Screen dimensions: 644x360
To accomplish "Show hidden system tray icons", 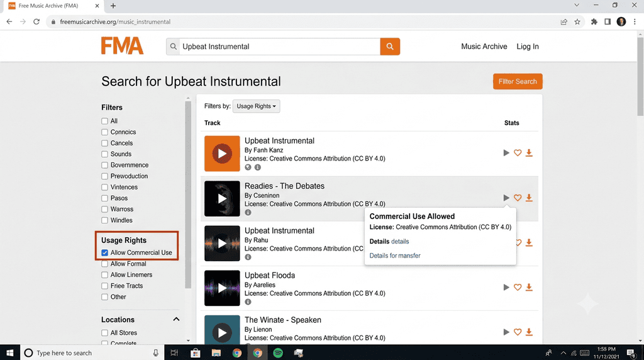I will (563, 352).
